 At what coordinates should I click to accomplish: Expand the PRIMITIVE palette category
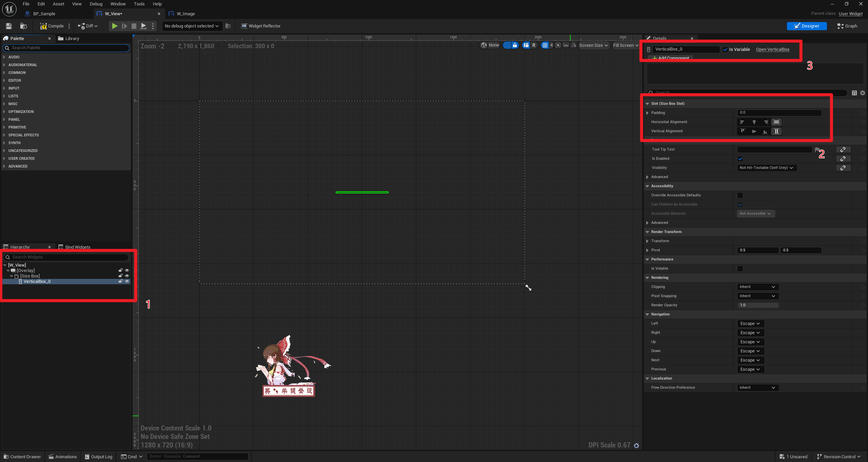(x=17, y=127)
